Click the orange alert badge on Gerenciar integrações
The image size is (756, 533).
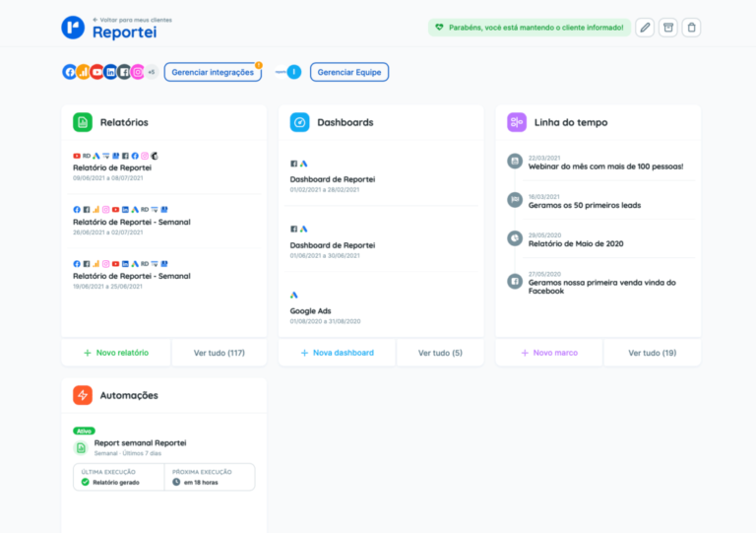pos(259,65)
